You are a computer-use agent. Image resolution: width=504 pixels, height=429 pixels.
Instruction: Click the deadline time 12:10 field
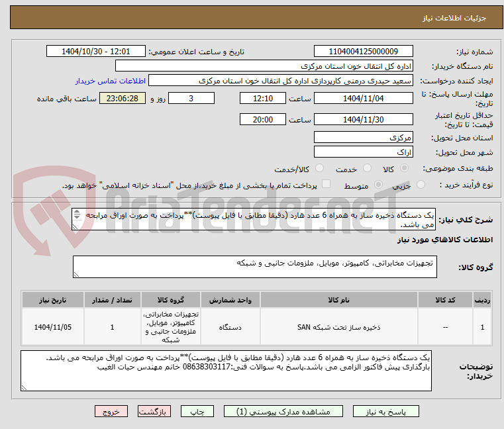click(x=263, y=99)
